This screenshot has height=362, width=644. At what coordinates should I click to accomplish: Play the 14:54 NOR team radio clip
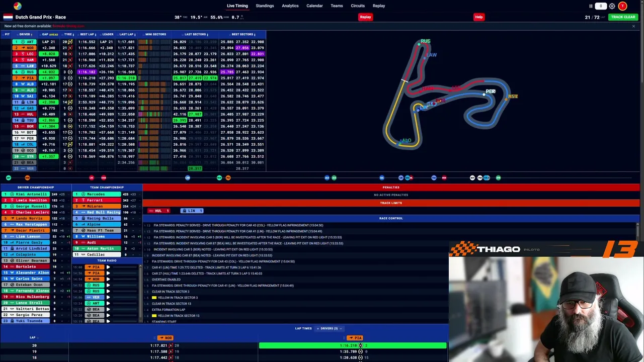click(108, 279)
